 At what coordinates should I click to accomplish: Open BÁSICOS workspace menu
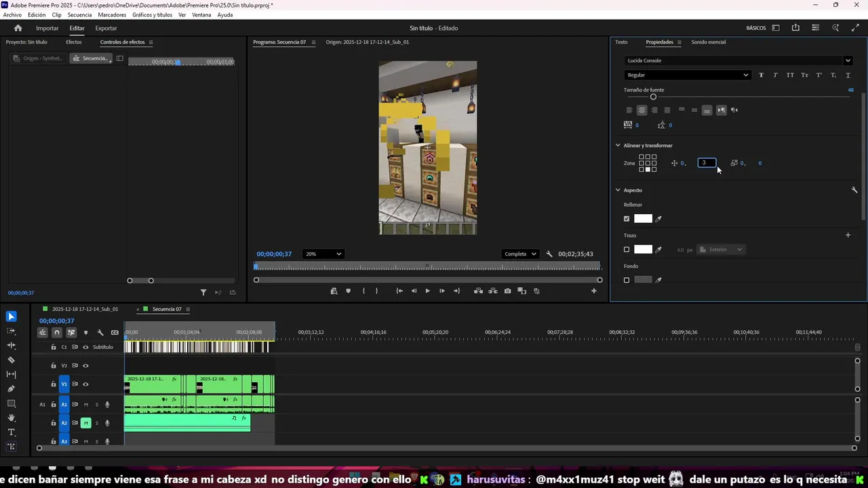[756, 28]
